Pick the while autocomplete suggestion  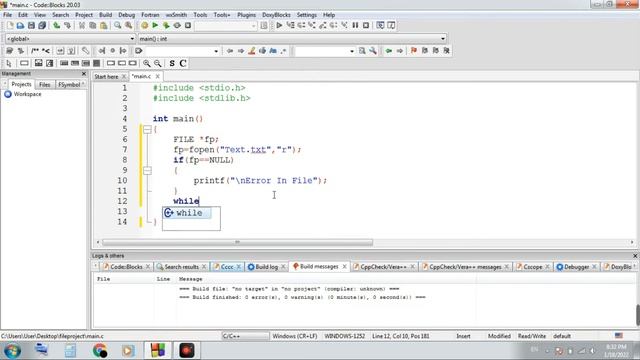(x=187, y=213)
